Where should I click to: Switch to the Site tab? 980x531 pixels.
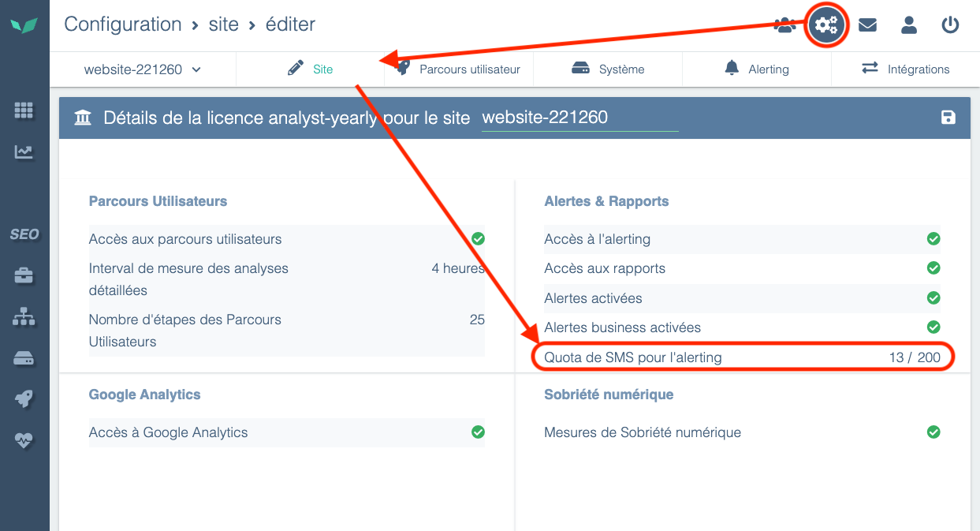pyautogui.click(x=311, y=69)
